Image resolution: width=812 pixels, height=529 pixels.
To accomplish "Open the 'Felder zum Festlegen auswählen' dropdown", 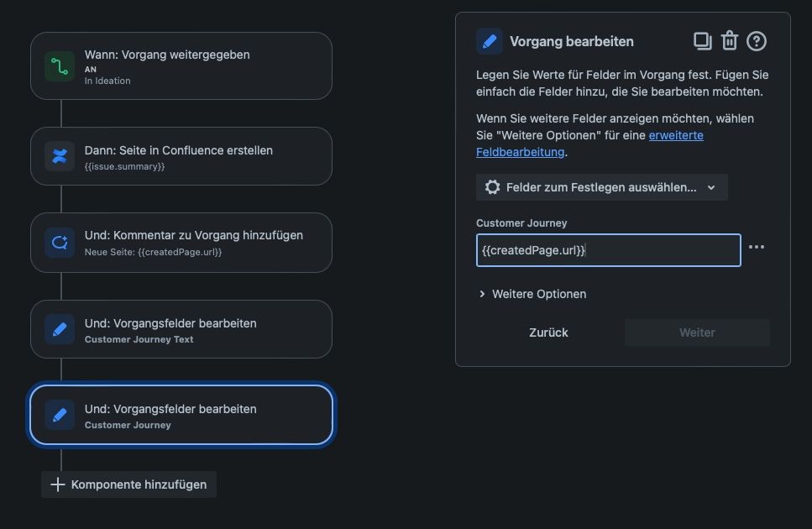I will pos(601,186).
